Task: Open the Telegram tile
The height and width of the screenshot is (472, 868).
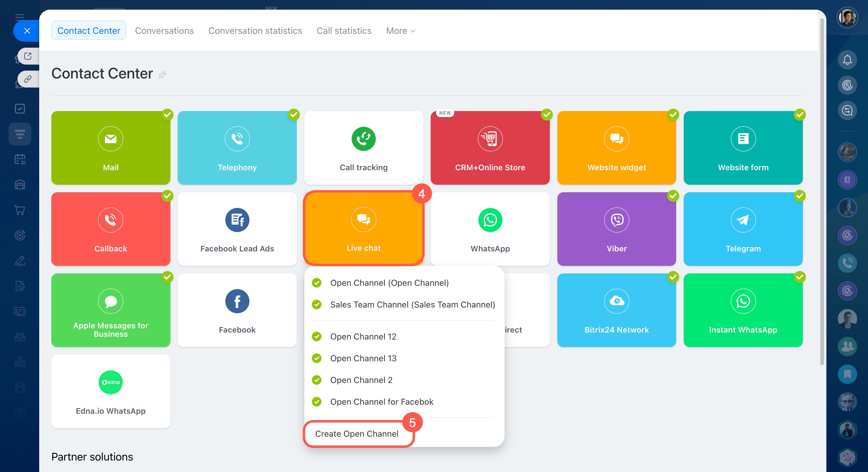Action: tap(743, 229)
